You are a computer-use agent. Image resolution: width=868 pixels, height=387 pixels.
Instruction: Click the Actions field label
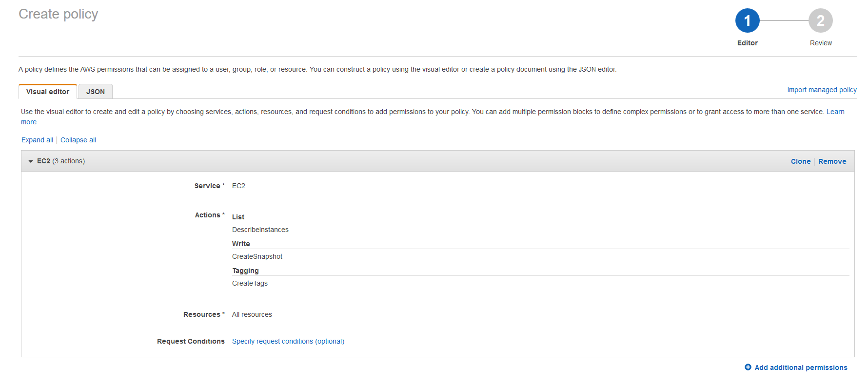tap(210, 215)
